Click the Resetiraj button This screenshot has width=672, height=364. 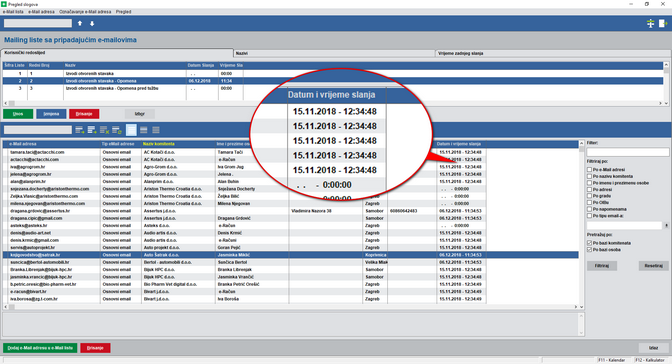tap(653, 266)
